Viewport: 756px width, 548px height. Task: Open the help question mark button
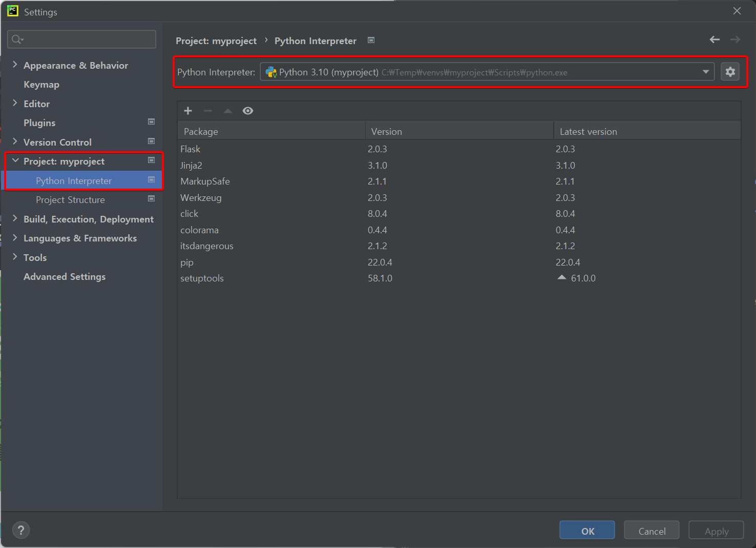(x=21, y=530)
